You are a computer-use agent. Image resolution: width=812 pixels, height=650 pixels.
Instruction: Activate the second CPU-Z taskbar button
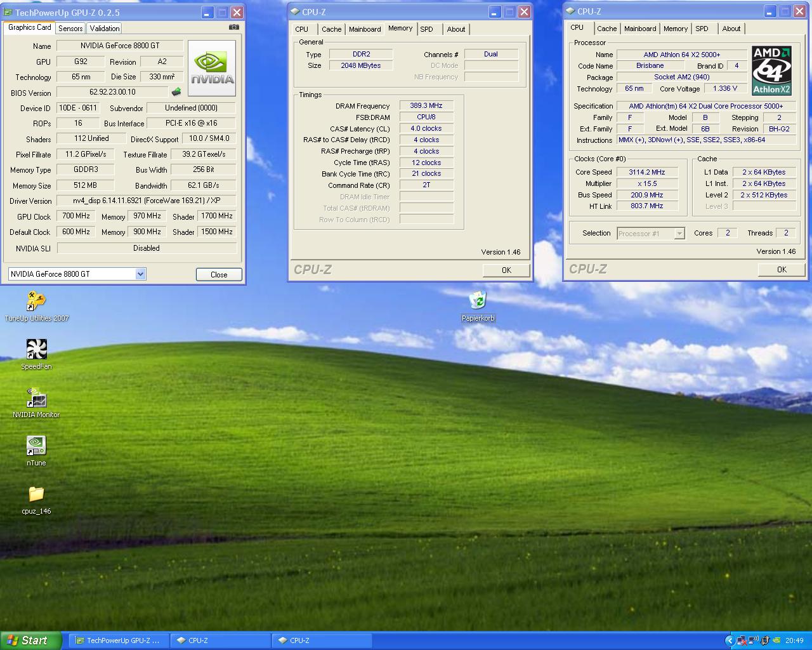[x=322, y=640]
